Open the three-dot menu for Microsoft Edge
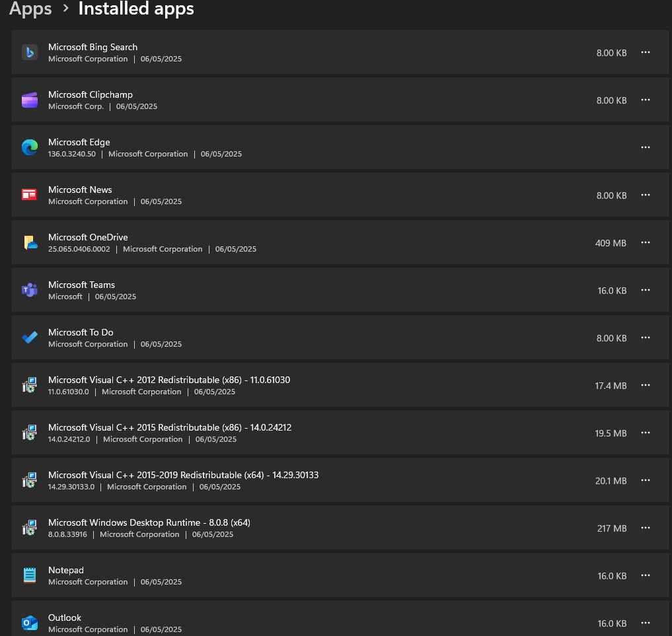This screenshot has height=636, width=672. coord(646,147)
